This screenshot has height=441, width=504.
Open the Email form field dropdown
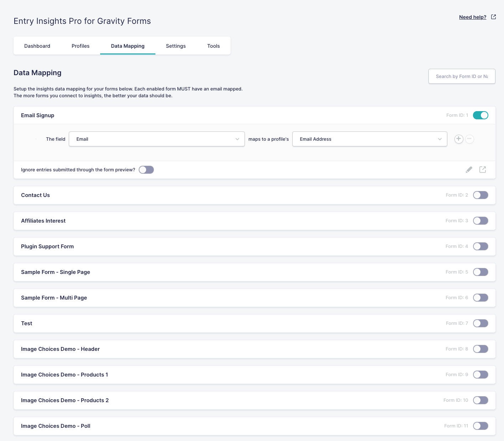coord(157,139)
